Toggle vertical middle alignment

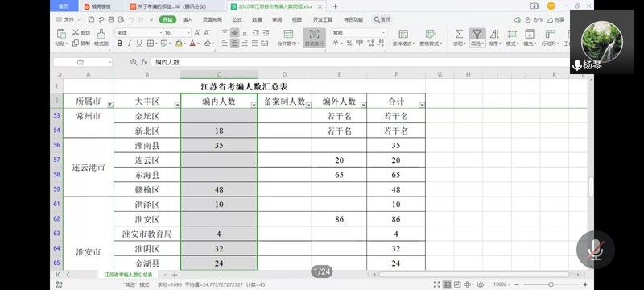(234, 33)
